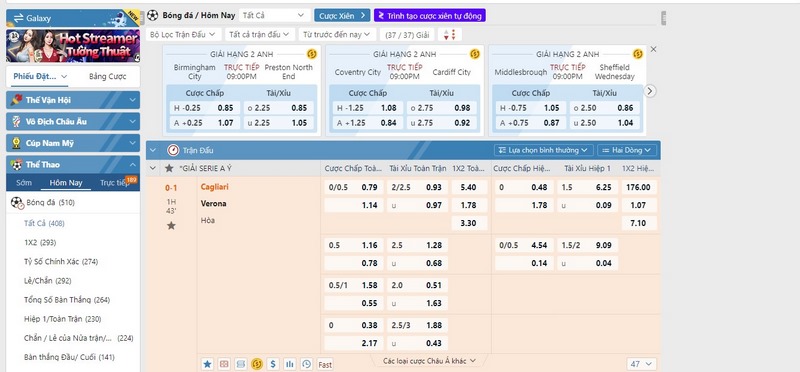The height and width of the screenshot is (372, 800).
Task: Open the Tất Cả dropdown at top
Action: tap(273, 15)
